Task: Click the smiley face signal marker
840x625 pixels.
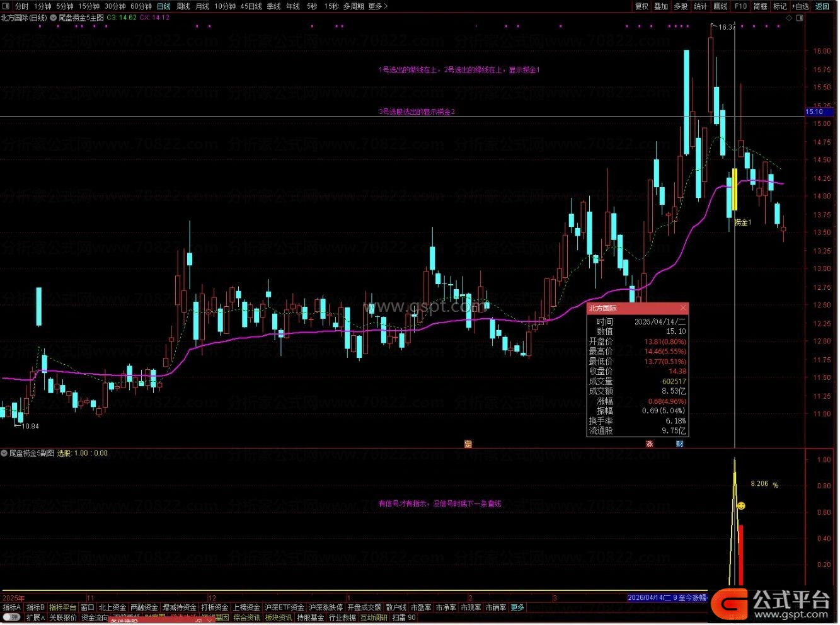Action: tap(741, 506)
